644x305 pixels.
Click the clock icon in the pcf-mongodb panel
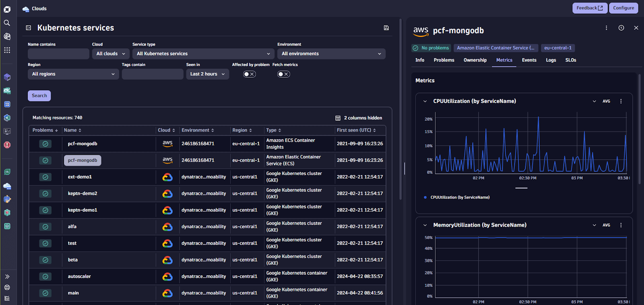click(621, 28)
